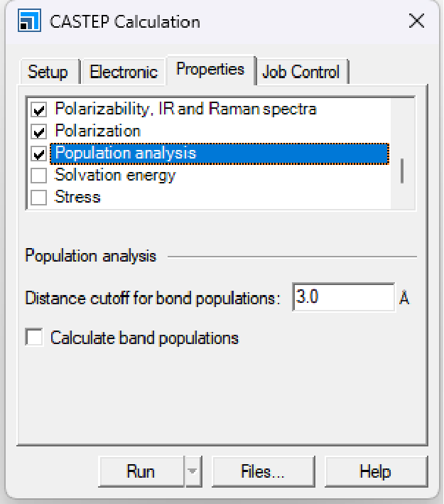The image size is (444, 504).
Task: Select the Properties tab
Action: (210, 70)
